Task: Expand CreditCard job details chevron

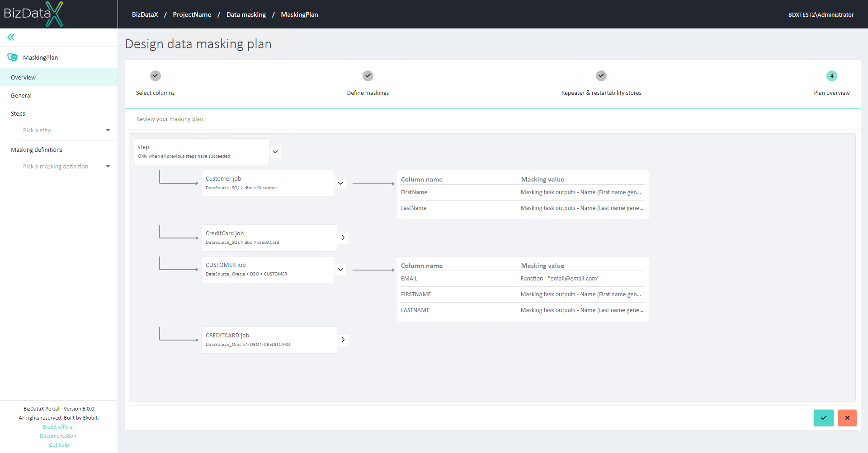Action: [x=343, y=238]
